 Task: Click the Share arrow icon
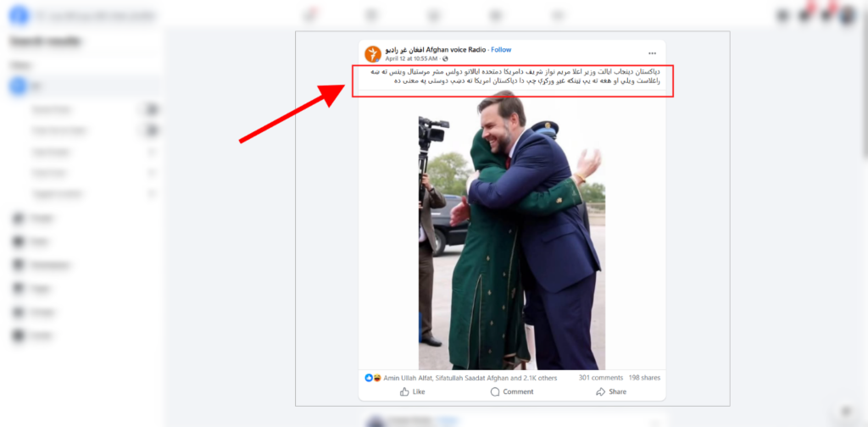click(601, 391)
